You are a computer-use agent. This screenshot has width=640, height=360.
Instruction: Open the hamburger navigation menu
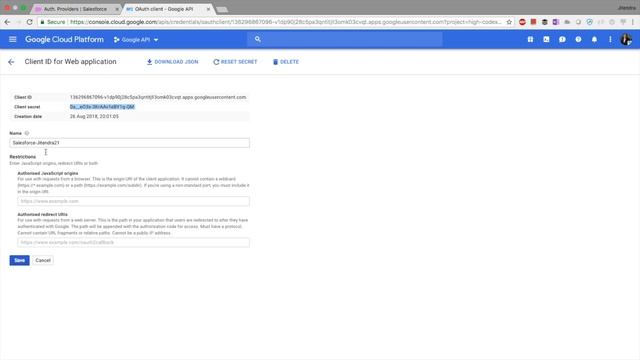13,39
